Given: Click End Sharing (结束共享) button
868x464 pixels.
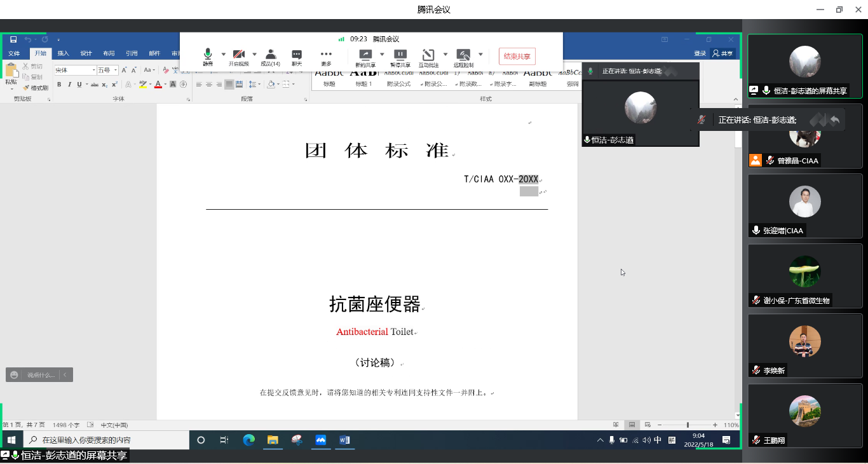Looking at the screenshot, I should click(x=517, y=56).
